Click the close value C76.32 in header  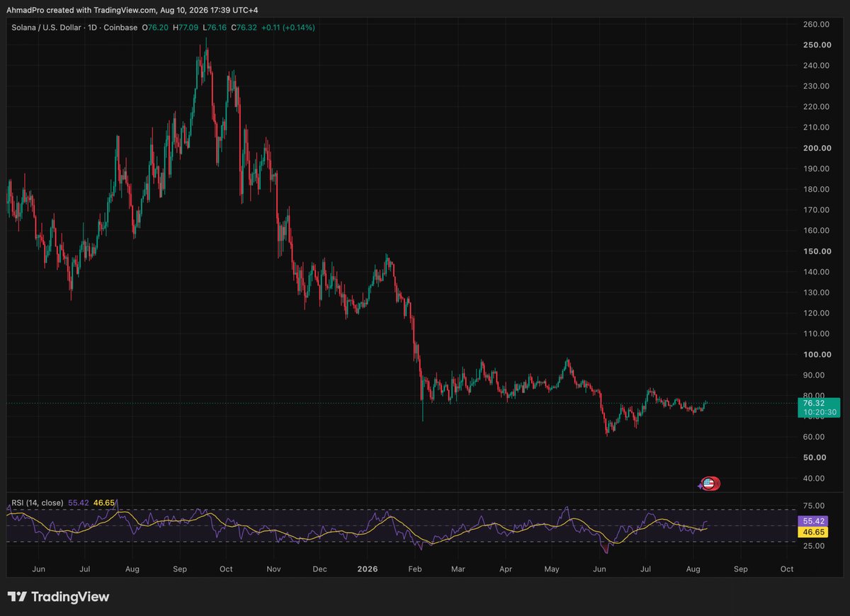[x=245, y=27]
